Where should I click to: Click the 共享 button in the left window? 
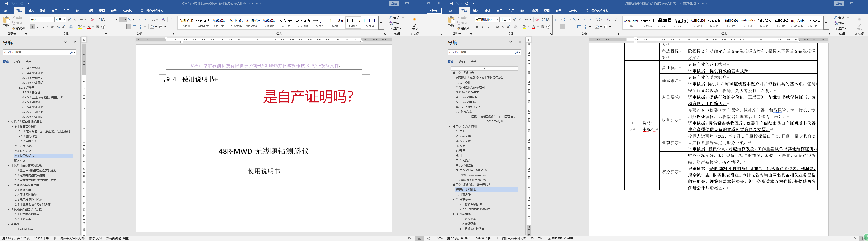[434, 11]
